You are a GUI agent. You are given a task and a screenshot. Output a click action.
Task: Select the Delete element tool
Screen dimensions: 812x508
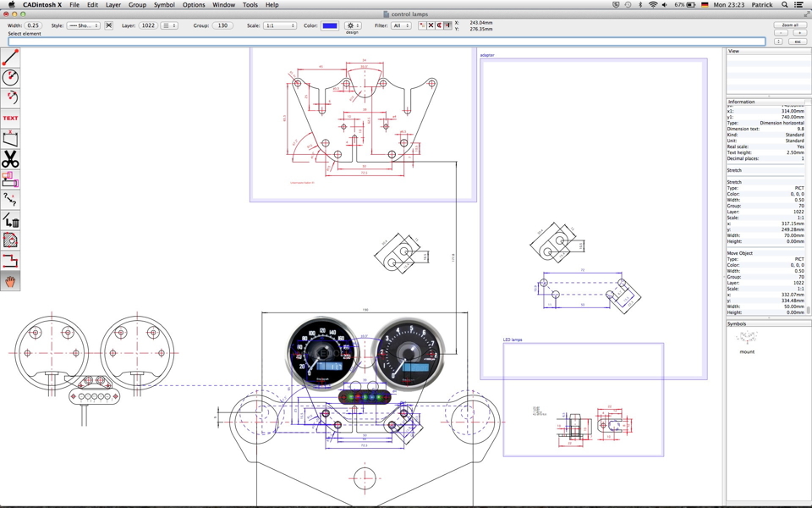(x=10, y=220)
